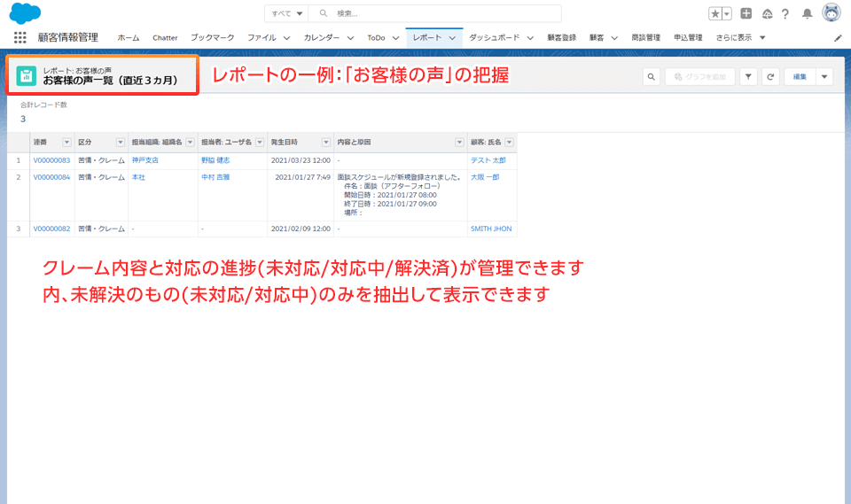
Task: Click the pencil icon to edit navigation
Action: click(839, 38)
